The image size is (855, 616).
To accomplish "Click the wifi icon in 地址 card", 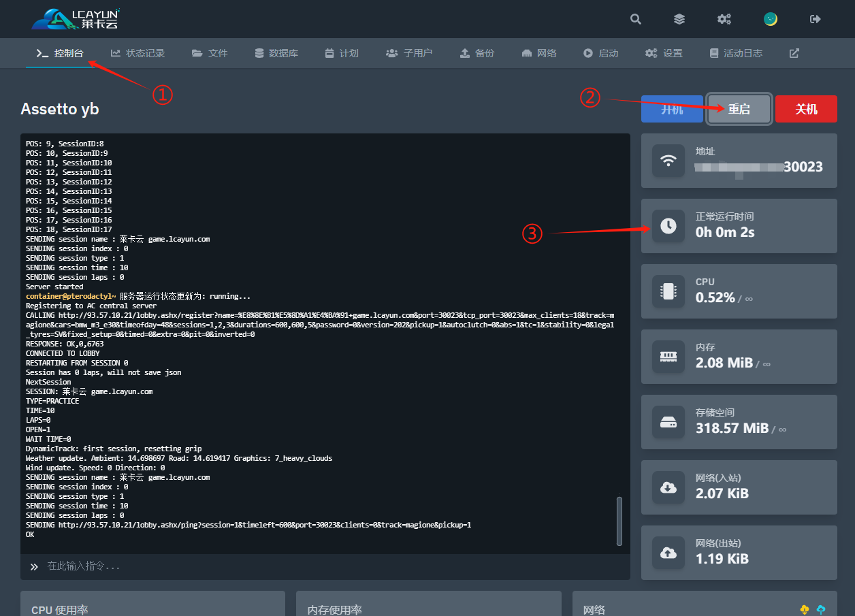I will click(x=668, y=161).
